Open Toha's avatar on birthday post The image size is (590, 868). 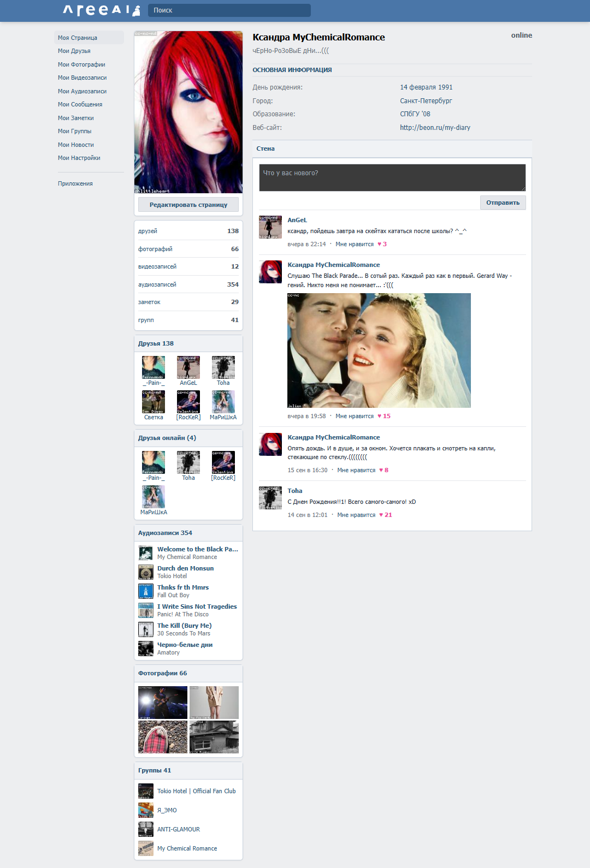click(x=270, y=498)
